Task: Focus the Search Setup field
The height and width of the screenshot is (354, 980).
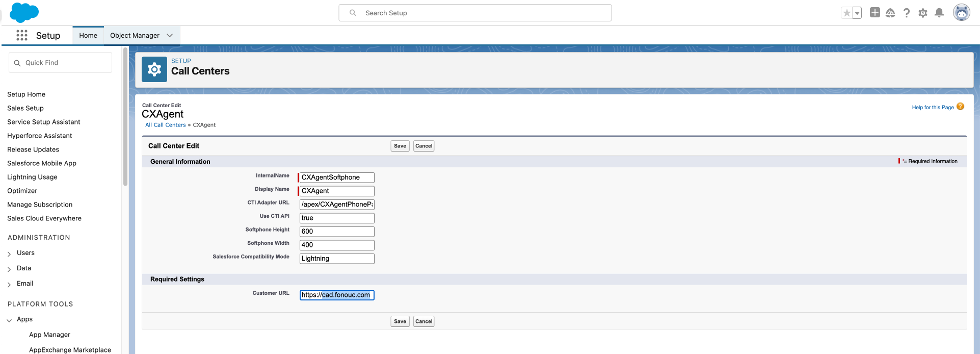Action: [475, 13]
